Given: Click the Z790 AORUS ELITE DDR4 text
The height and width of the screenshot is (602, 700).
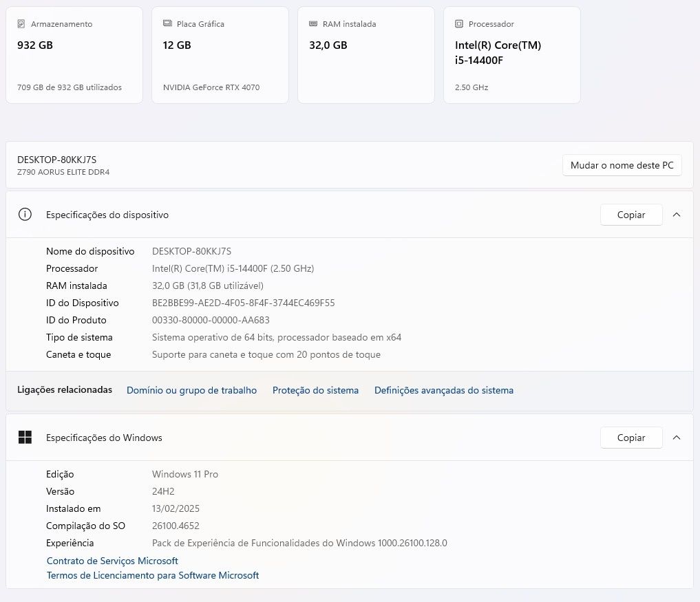Looking at the screenshot, I should (x=63, y=172).
